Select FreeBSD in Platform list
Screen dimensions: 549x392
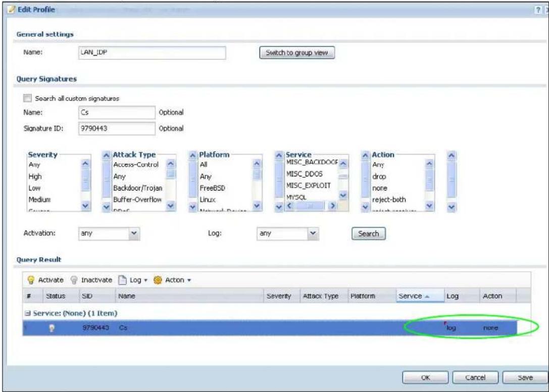tap(213, 188)
